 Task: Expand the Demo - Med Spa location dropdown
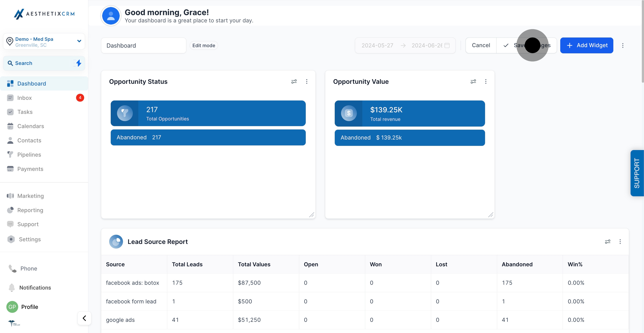pyautogui.click(x=79, y=41)
